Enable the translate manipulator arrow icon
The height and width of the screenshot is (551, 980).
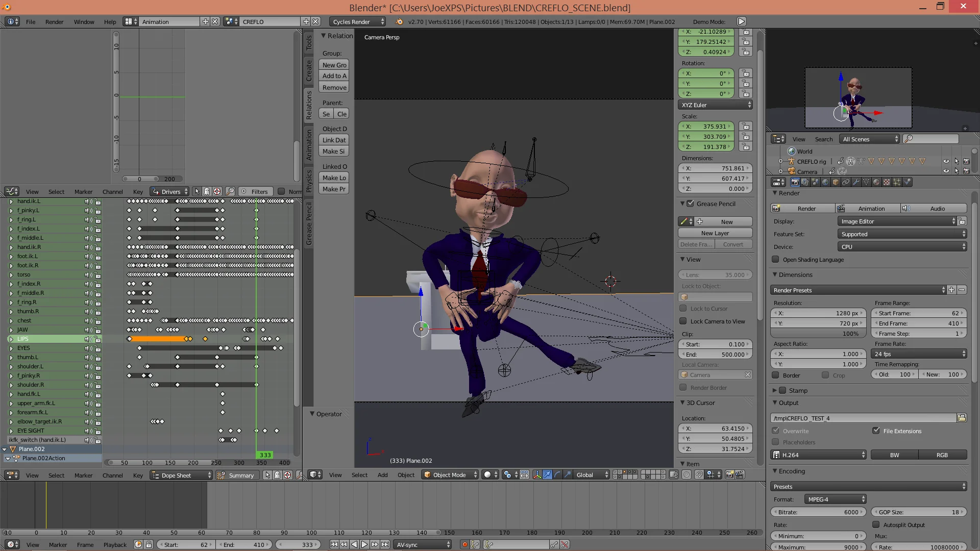[x=547, y=475]
